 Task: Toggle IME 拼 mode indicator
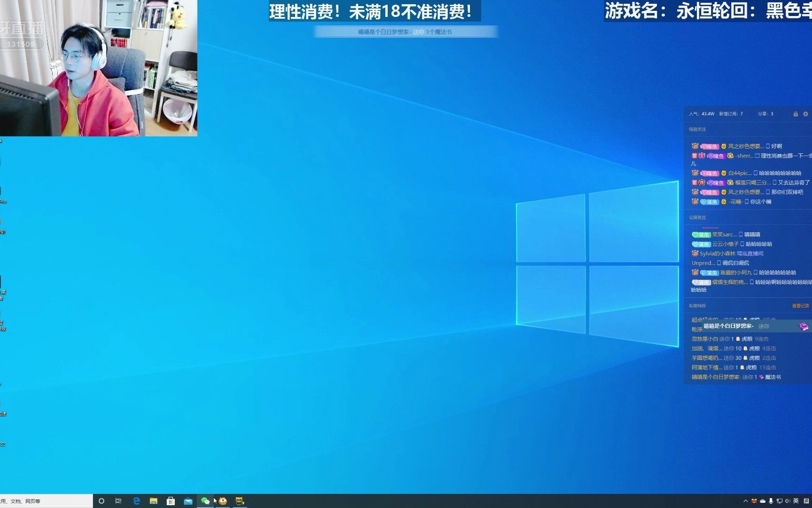point(807,501)
